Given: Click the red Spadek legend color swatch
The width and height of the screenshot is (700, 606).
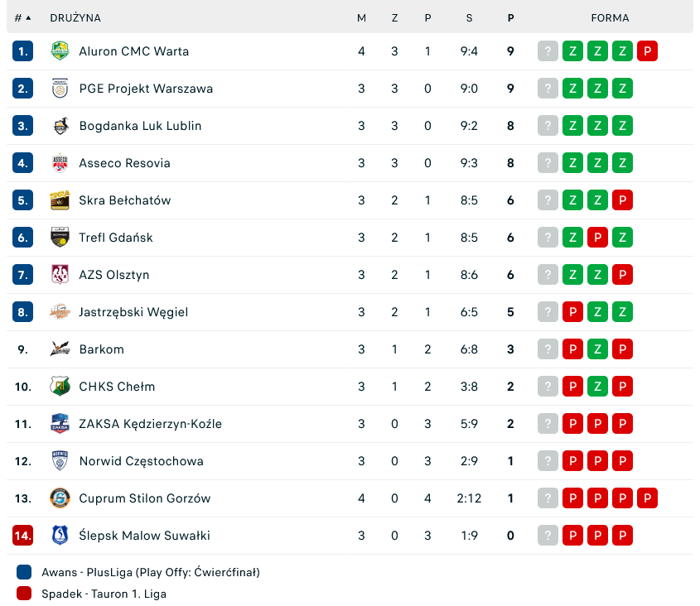Looking at the screenshot, I should 24,593.
